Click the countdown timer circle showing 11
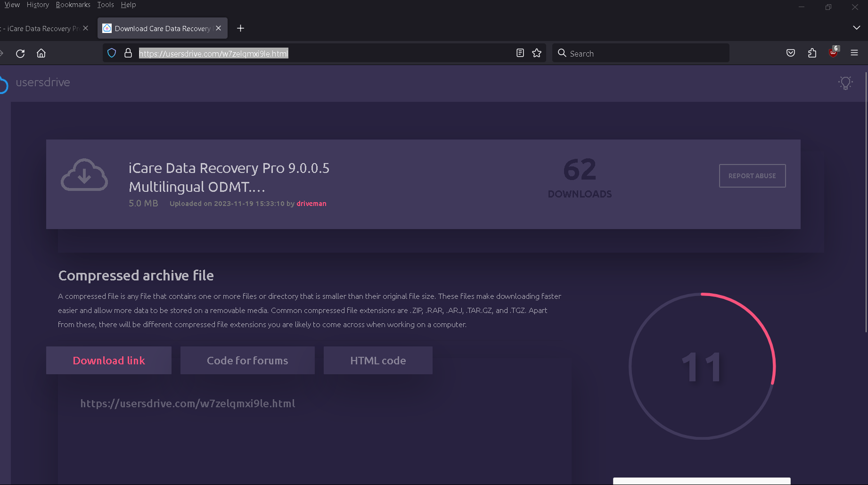This screenshot has width=868, height=485. [702, 366]
